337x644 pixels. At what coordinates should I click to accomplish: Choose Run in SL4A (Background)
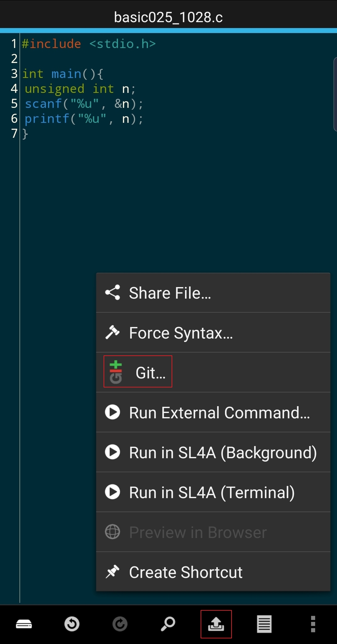point(213,452)
